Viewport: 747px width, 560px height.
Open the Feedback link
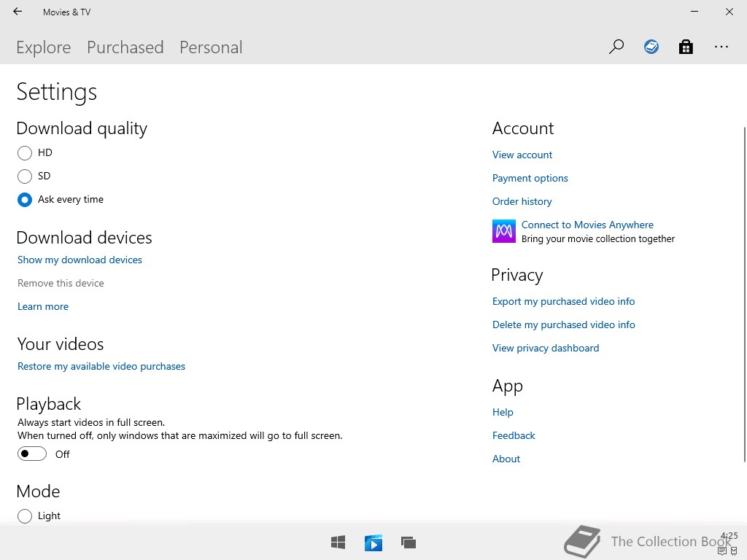point(514,435)
